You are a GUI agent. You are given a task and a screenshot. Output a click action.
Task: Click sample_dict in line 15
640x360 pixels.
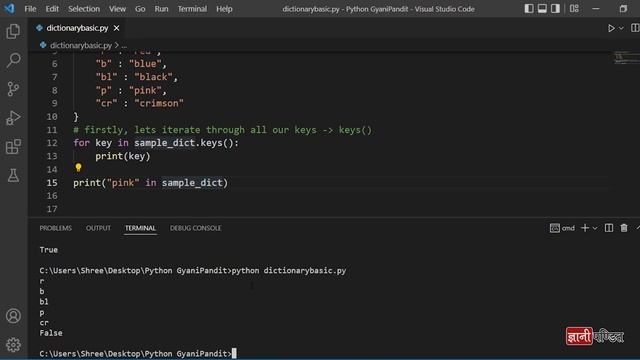(x=192, y=182)
